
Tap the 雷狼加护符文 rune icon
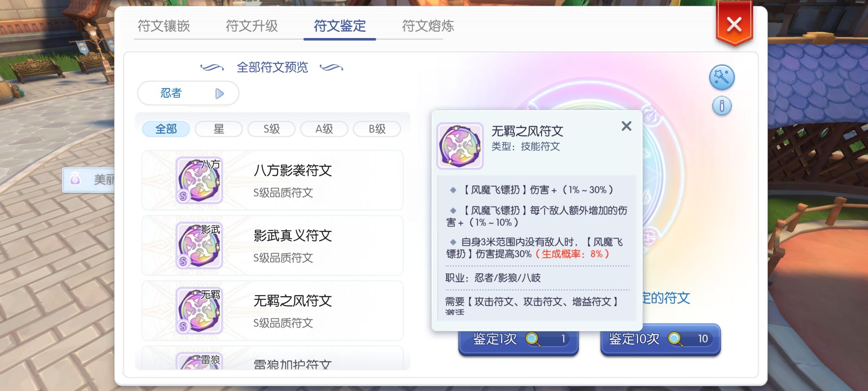[199, 361]
